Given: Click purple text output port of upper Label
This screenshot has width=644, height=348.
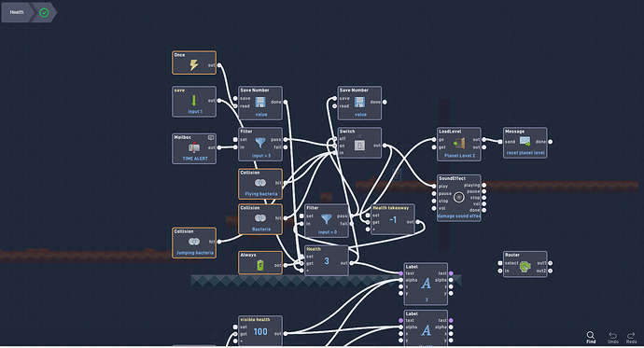Looking at the screenshot, I should [x=451, y=273].
